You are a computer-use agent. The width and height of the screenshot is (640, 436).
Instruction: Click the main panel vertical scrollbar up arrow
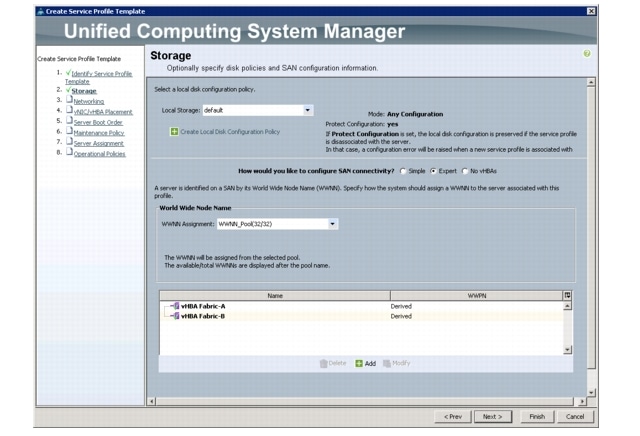tap(591, 82)
